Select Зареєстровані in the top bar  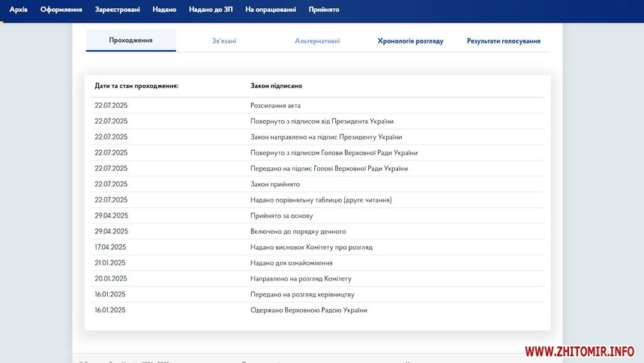[117, 10]
